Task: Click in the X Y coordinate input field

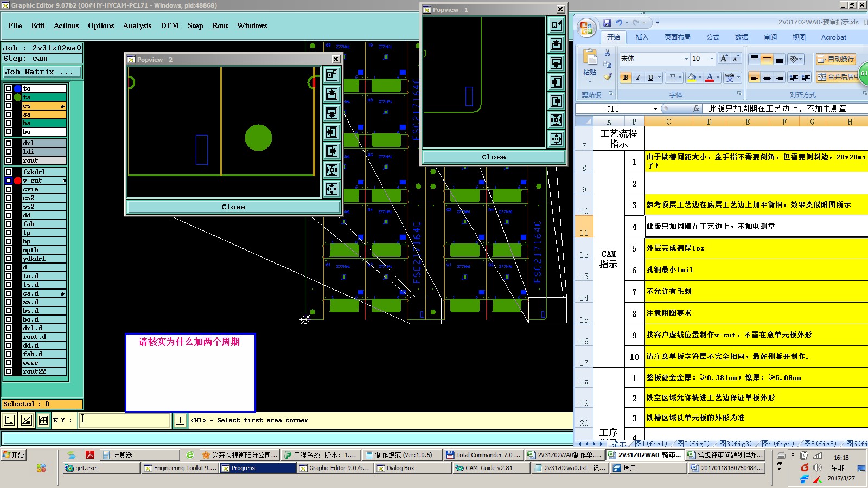Action: (124, 420)
